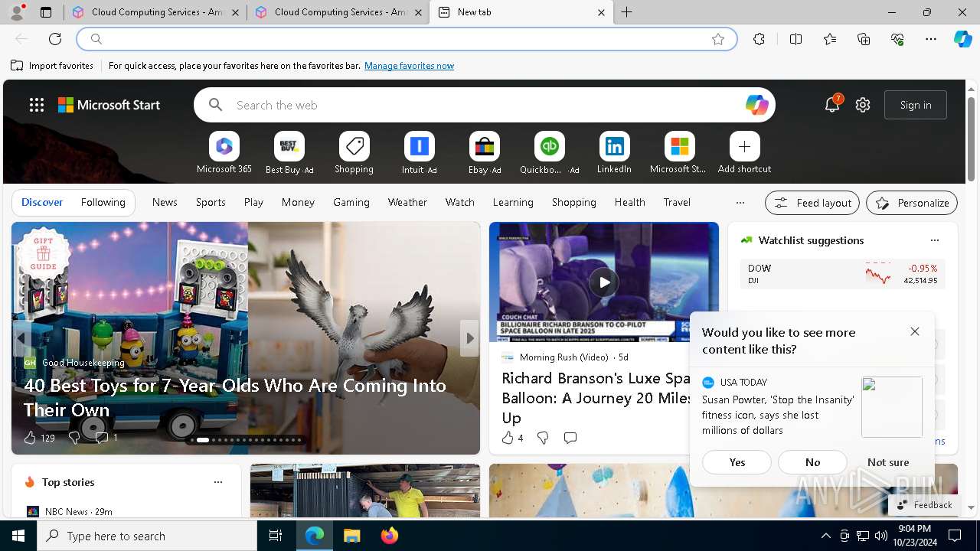This screenshot has height=551, width=980.
Task: Answer No to content prompt
Action: point(812,462)
